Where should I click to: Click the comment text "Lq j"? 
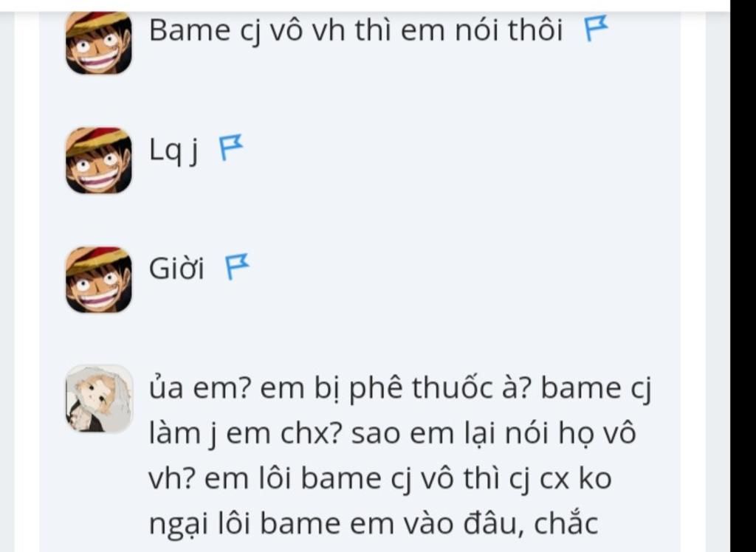[x=173, y=150]
